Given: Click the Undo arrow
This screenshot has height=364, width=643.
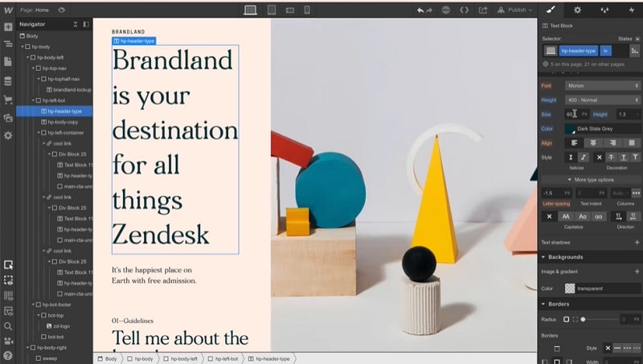Looking at the screenshot, I should click(420, 10).
